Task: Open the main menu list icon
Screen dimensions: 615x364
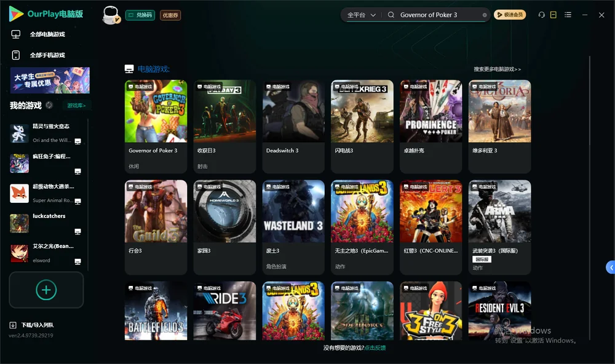Action: pyautogui.click(x=568, y=15)
